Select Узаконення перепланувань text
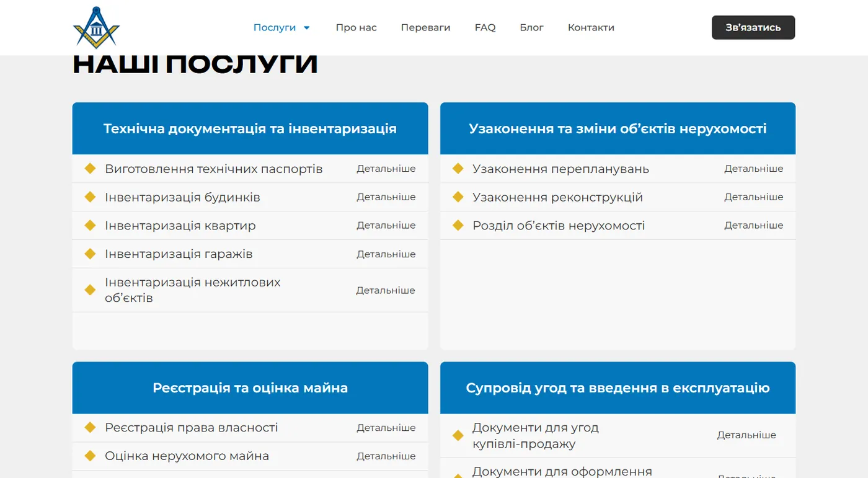The image size is (868, 478). pyautogui.click(x=560, y=169)
